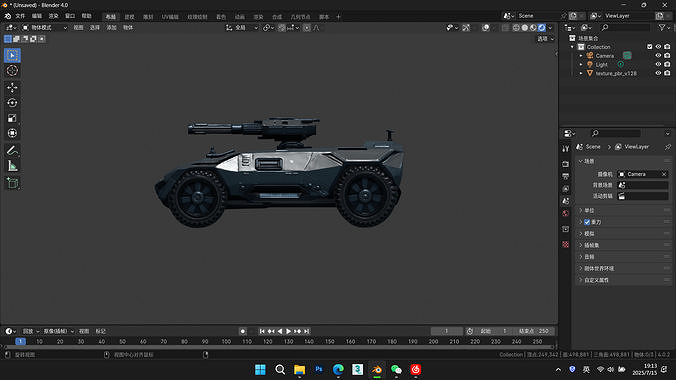The height and width of the screenshot is (380, 676).
Task: Select the Annotate tool
Action: [x=12, y=151]
